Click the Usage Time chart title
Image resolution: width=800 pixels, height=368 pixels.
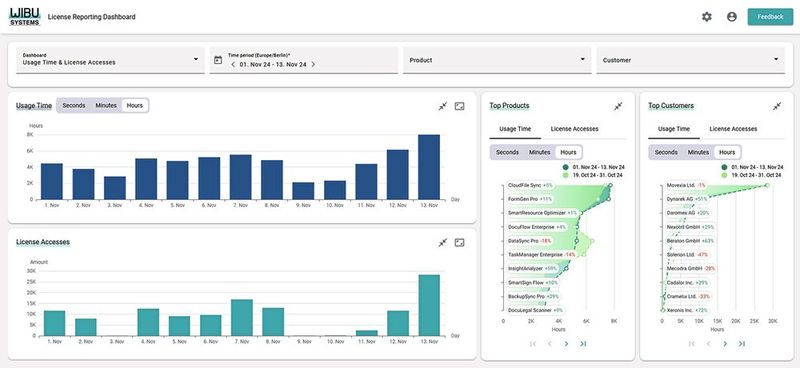pos(34,106)
